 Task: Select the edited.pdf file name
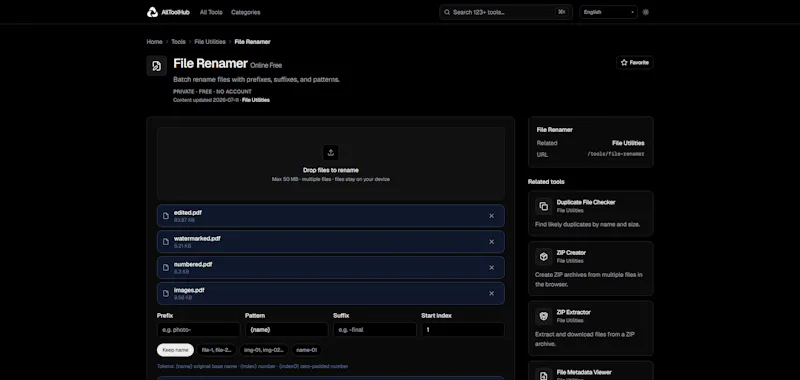pyautogui.click(x=188, y=213)
